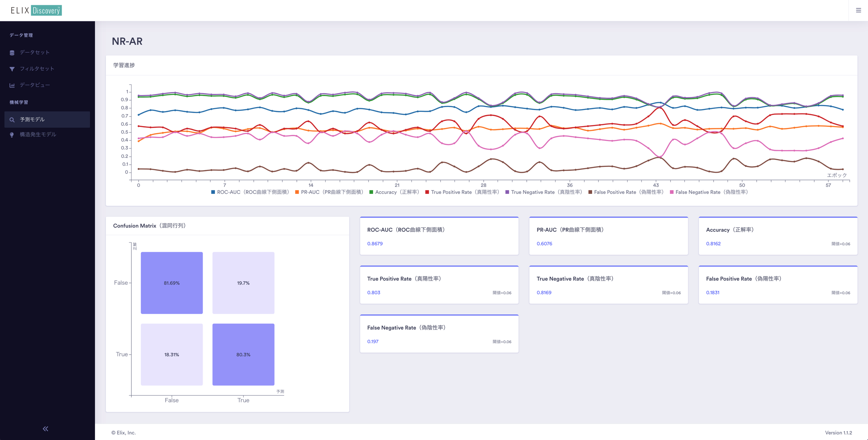Open the hamburger menu at top right
868x440 pixels.
click(x=858, y=10)
